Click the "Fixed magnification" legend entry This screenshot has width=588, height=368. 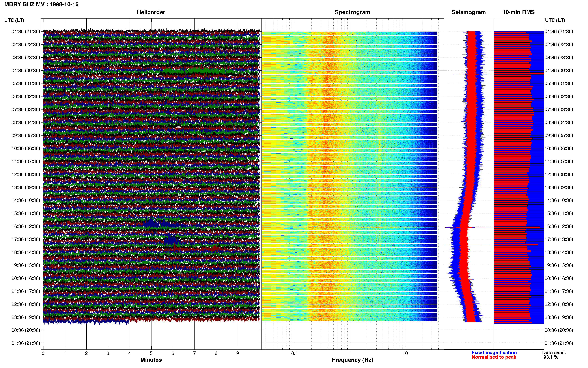tap(494, 352)
